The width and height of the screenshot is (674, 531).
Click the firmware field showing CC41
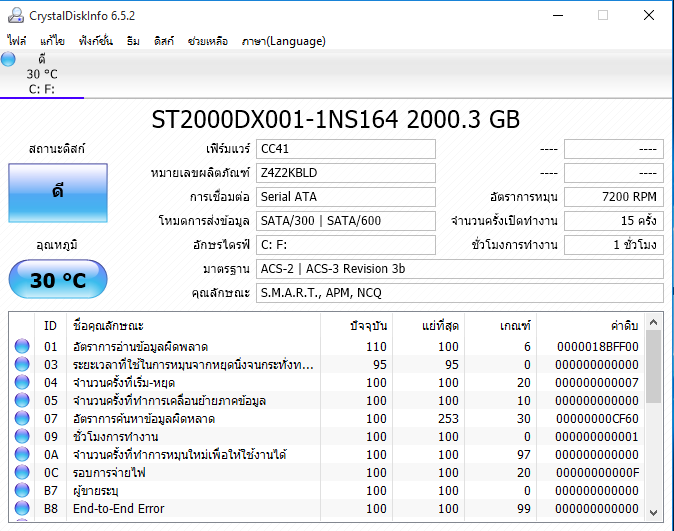pos(346,149)
